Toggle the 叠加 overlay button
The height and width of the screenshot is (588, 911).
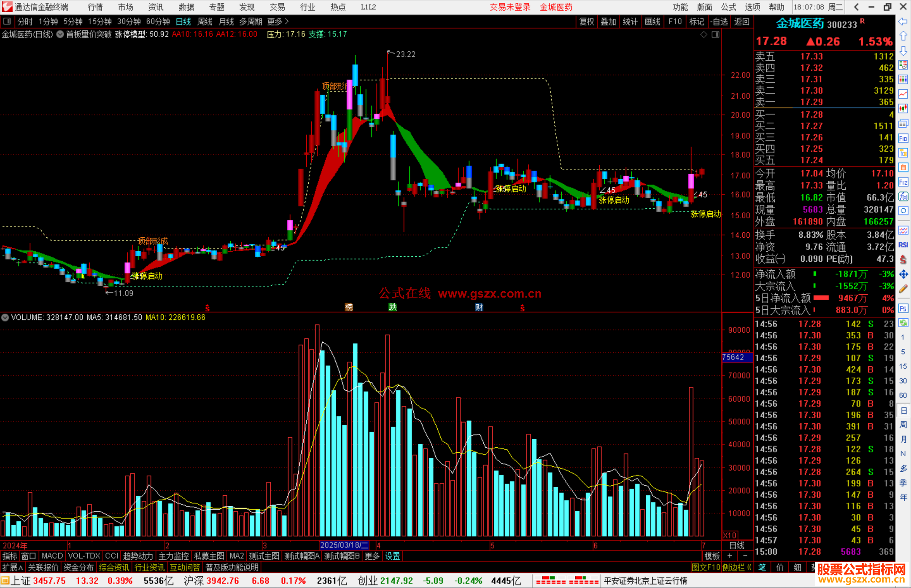(608, 21)
